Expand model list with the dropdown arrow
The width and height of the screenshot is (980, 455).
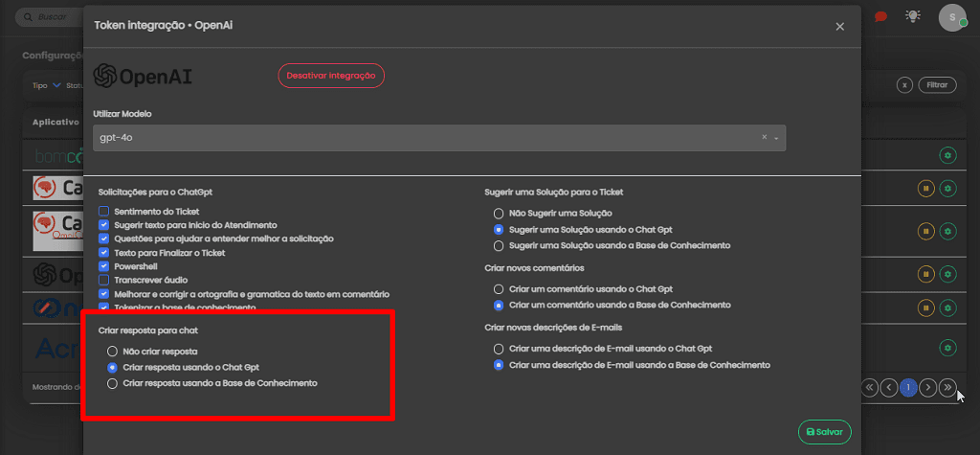776,138
